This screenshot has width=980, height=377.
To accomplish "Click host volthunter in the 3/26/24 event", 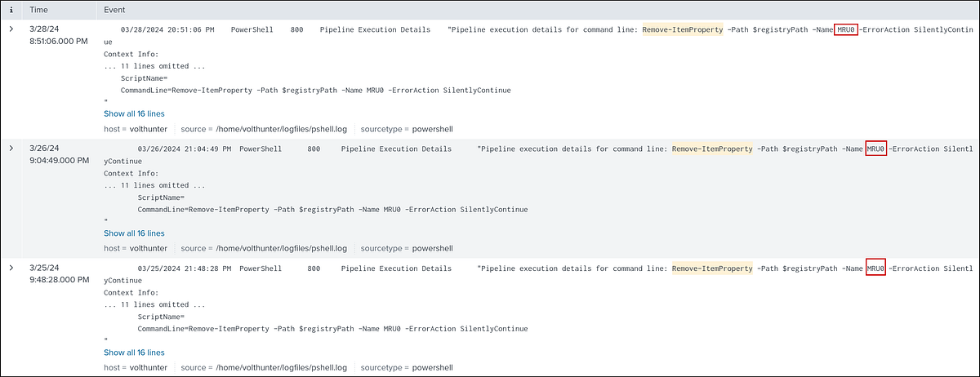I will tap(148, 248).
